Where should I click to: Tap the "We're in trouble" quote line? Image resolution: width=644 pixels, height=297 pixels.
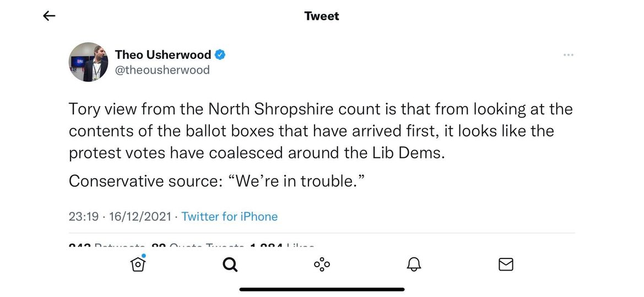tap(218, 181)
